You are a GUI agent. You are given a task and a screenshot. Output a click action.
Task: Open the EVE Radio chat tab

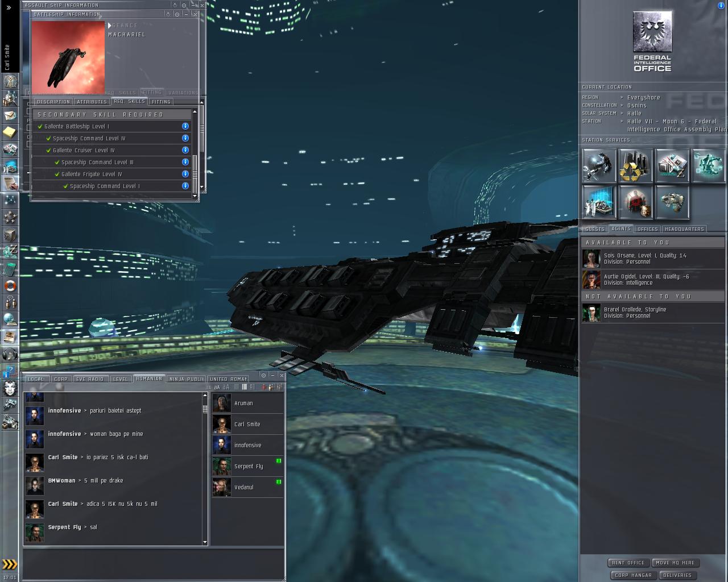point(90,379)
